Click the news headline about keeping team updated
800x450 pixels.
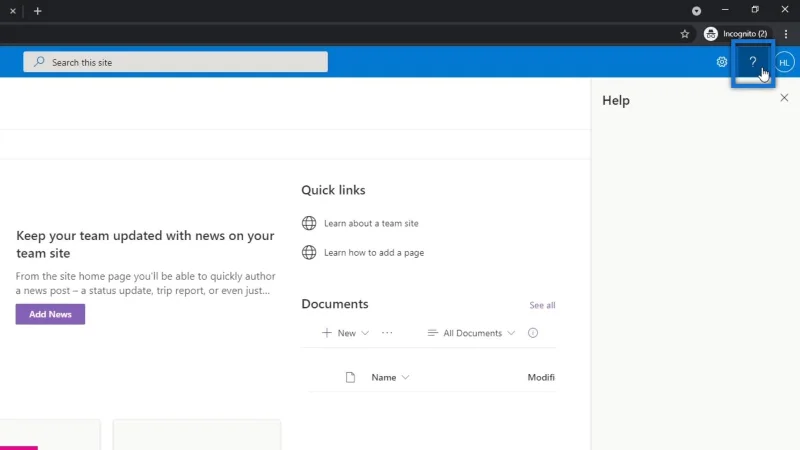pyautogui.click(x=145, y=244)
